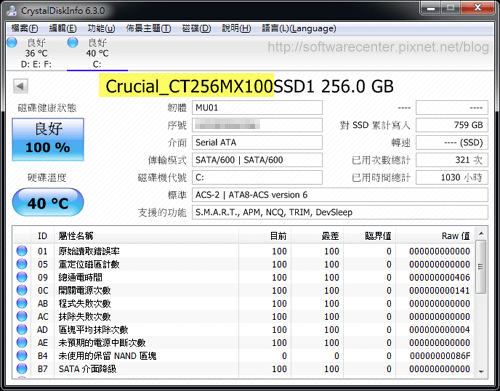
Task: Click status orb of attribute 09
Action: click(22, 277)
